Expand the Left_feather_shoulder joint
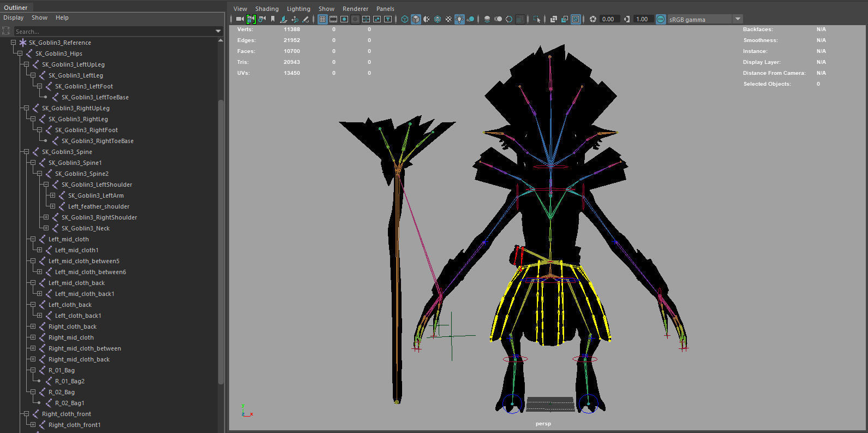The height and width of the screenshot is (433, 868). [53, 206]
